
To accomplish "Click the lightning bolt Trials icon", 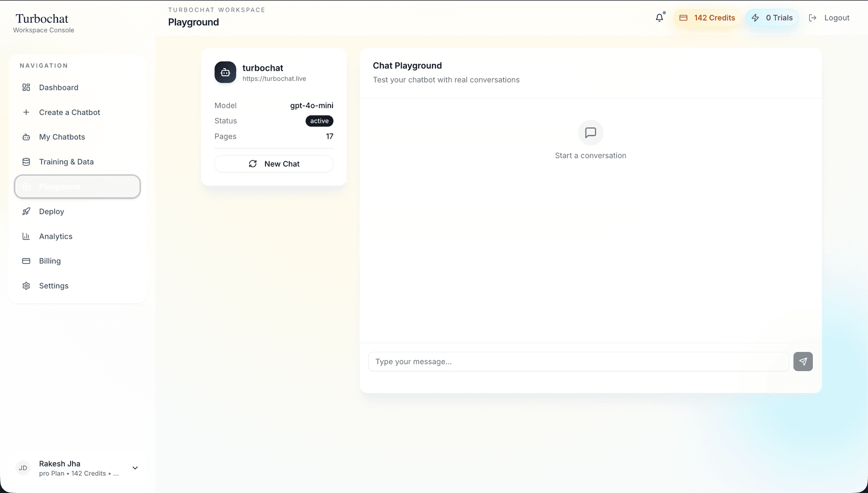I will click(755, 18).
